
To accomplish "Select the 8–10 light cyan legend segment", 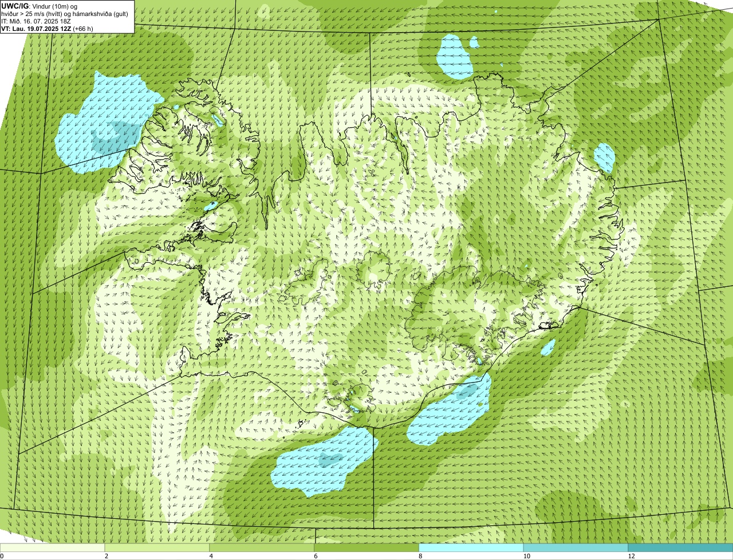I will (471, 547).
